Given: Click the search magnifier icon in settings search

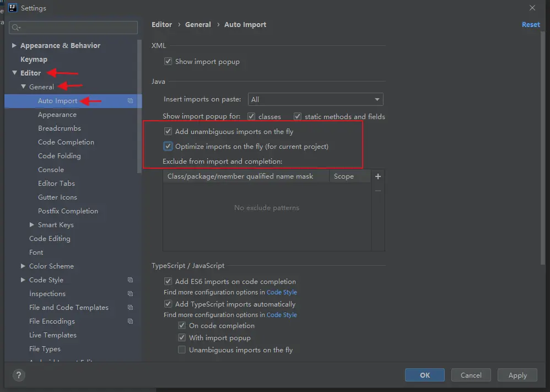Looking at the screenshot, I should click(16, 28).
